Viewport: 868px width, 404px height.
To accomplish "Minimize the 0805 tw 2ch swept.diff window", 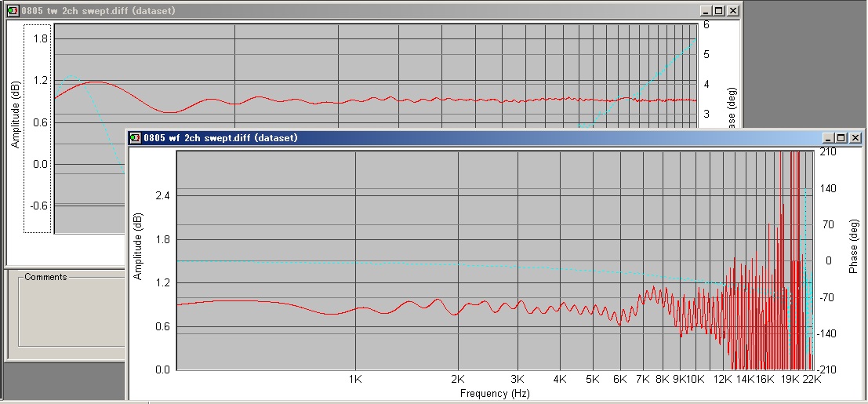I will pyautogui.click(x=705, y=10).
